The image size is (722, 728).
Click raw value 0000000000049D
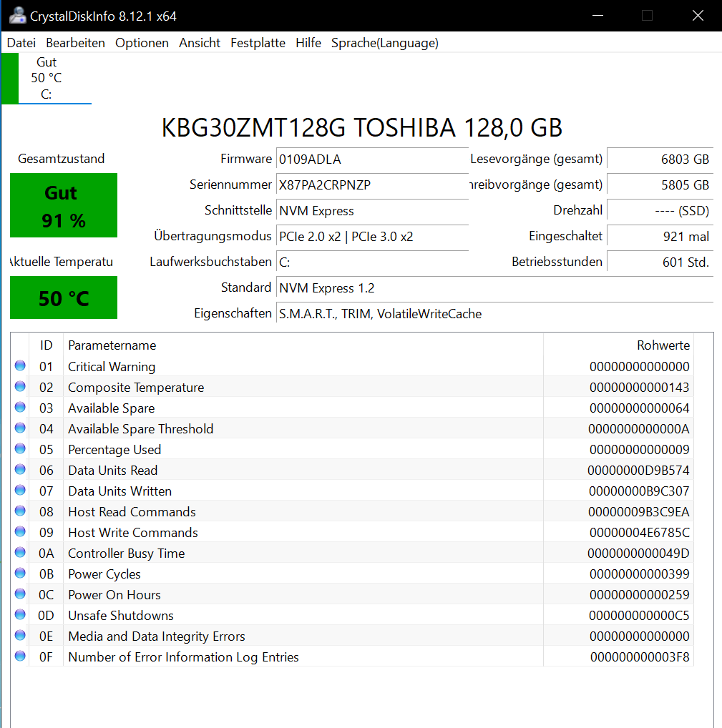coord(638,554)
